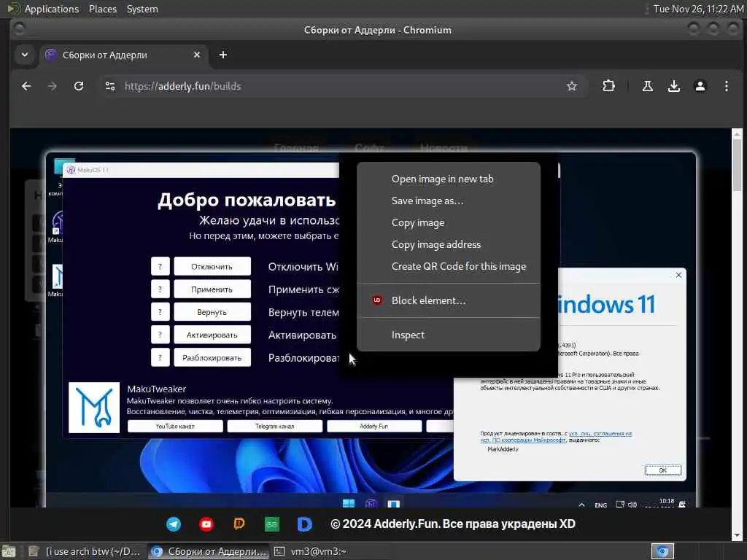Image resolution: width=747 pixels, height=560 pixels.
Task: Click the forward navigation arrow
Action: 53,86
